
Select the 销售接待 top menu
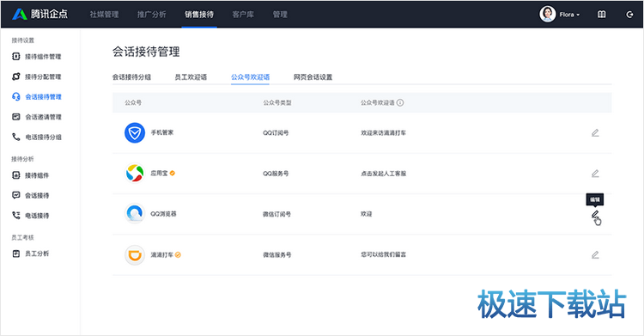199,15
